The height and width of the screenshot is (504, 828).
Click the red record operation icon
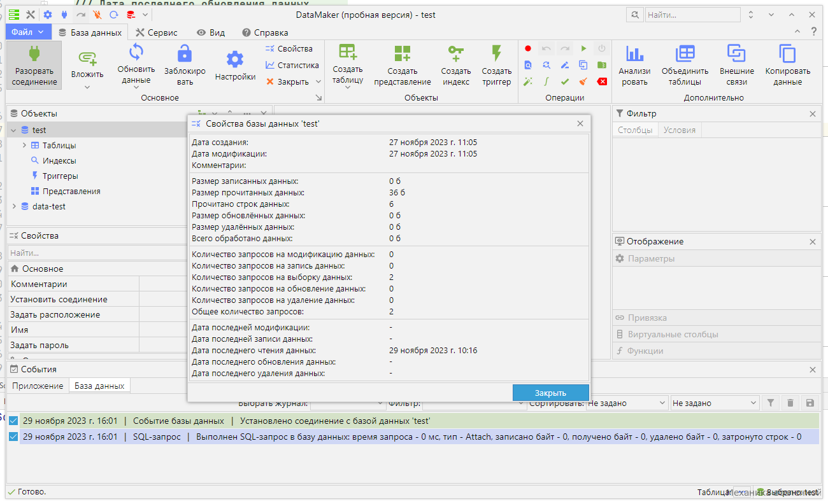coord(528,48)
